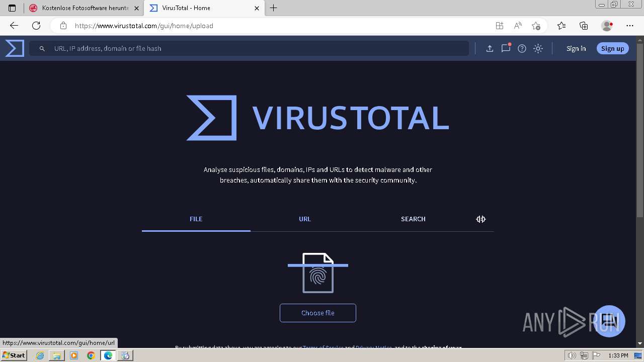
Task: Click the Sign in link
Action: [x=576, y=49]
